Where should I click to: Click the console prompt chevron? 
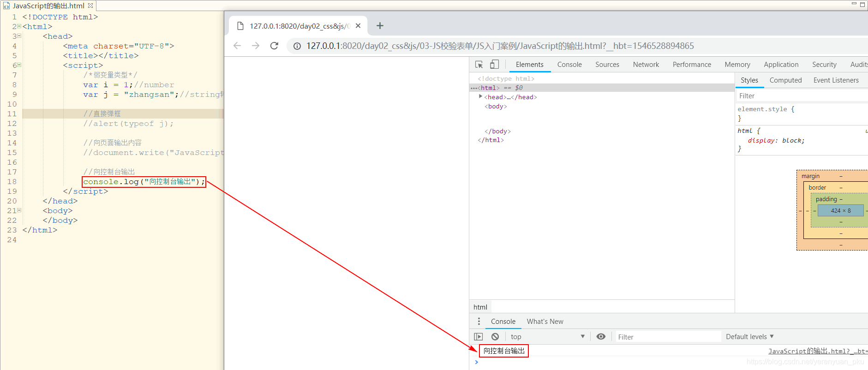[477, 362]
